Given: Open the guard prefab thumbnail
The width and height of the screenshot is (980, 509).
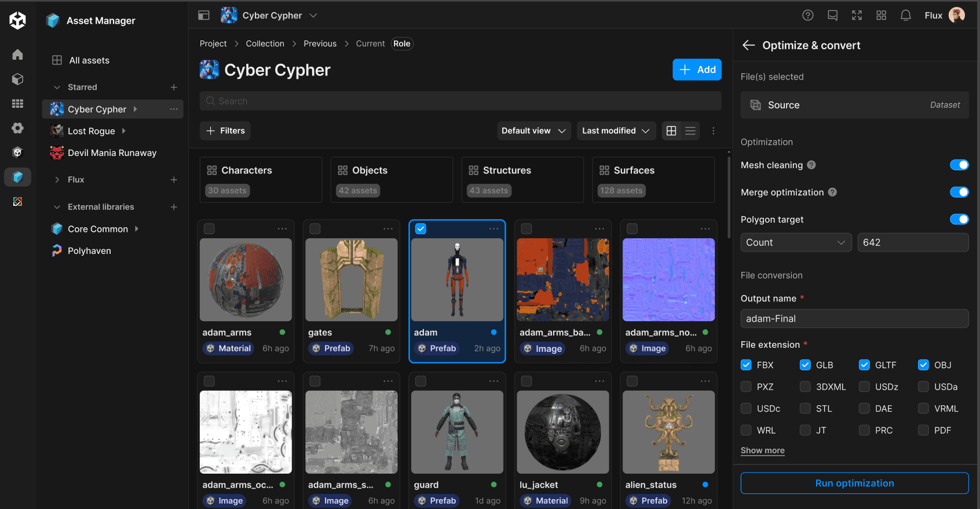Looking at the screenshot, I should coord(457,432).
